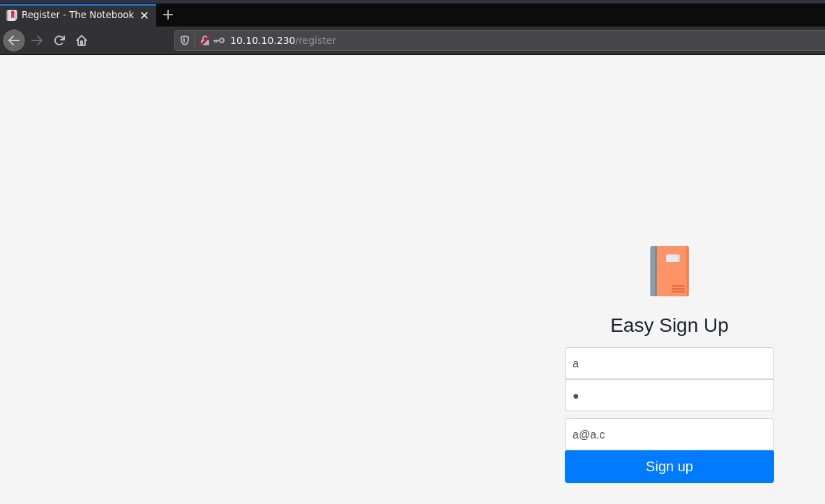Show insecure connection padlock info
Image resolution: width=825 pixels, height=504 pixels.
coord(205,40)
